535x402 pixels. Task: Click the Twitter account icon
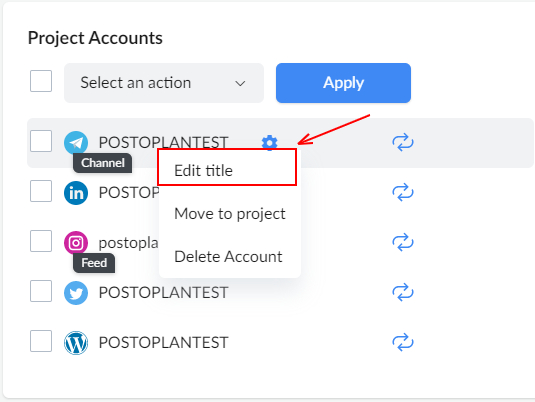click(76, 293)
